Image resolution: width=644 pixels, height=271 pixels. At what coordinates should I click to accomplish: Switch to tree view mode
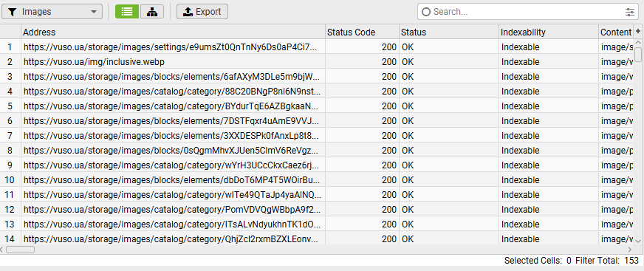click(152, 12)
